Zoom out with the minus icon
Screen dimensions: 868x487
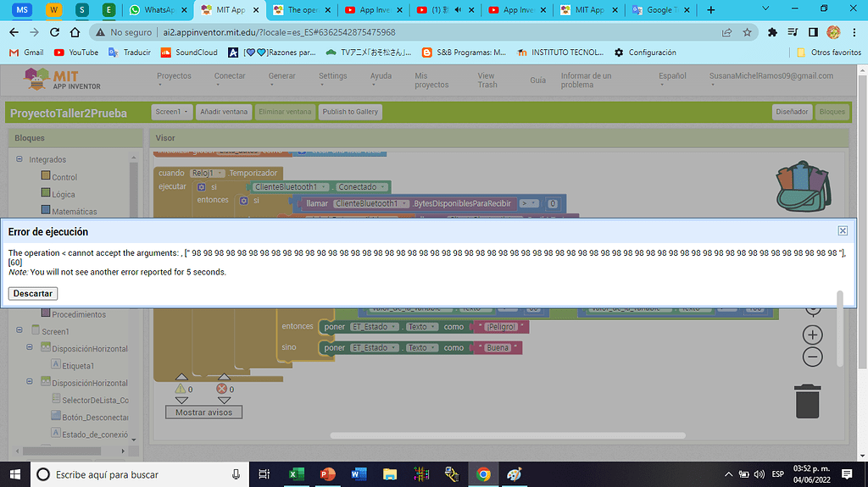tap(812, 357)
